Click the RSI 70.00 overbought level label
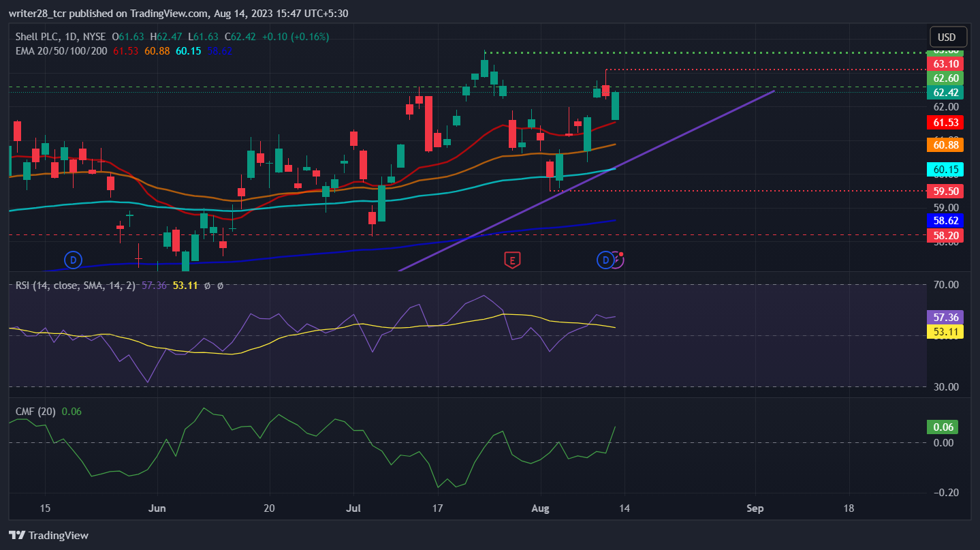This screenshot has width=980, height=550. click(x=946, y=285)
